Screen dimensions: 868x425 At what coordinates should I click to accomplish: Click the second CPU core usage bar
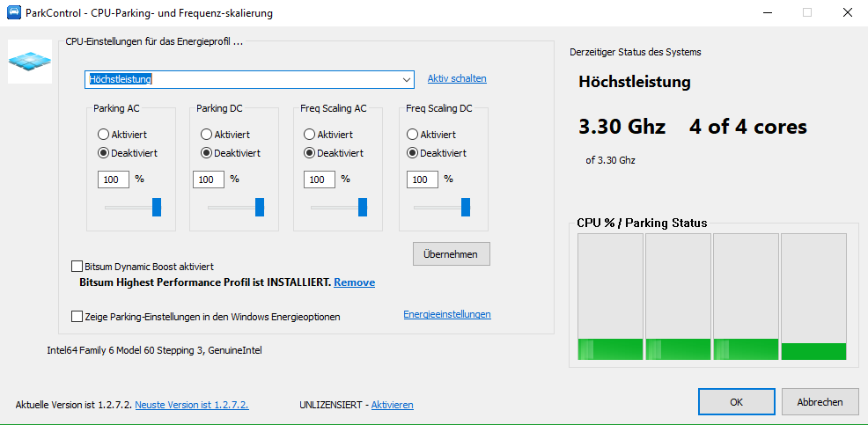coord(678,297)
